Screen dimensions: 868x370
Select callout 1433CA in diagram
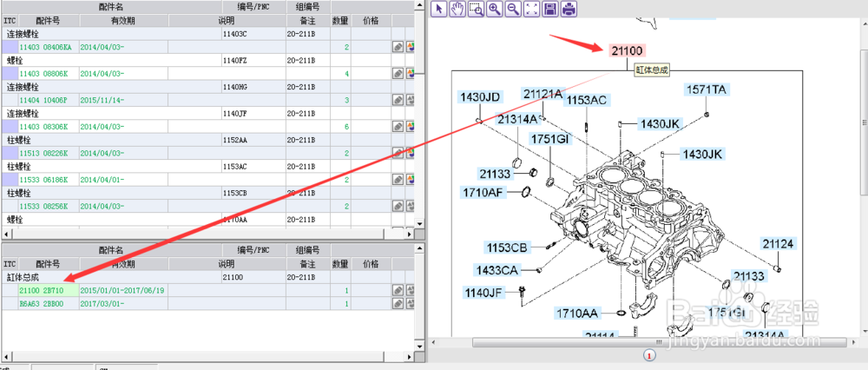(497, 270)
